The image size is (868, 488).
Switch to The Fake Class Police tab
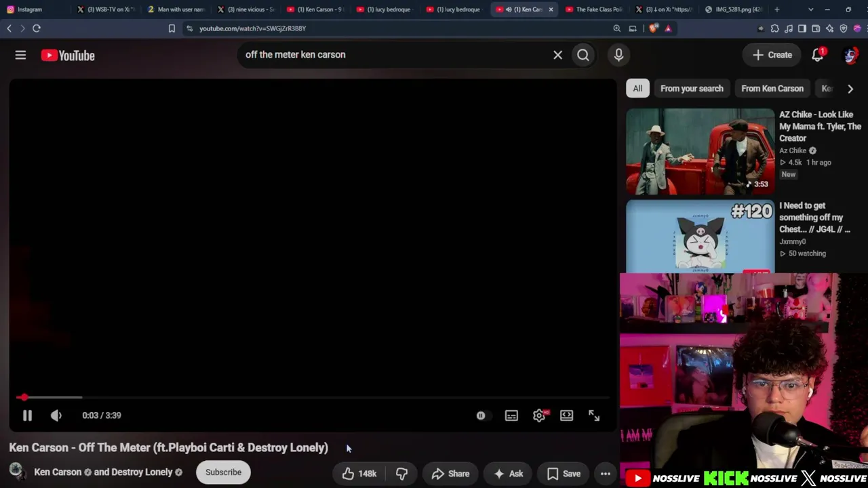[x=594, y=9]
